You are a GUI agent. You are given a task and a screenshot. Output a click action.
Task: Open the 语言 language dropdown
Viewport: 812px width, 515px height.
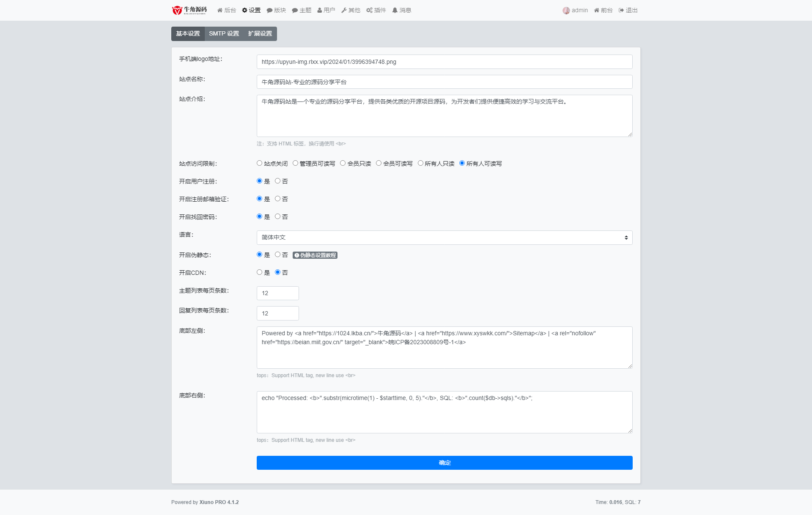(444, 237)
